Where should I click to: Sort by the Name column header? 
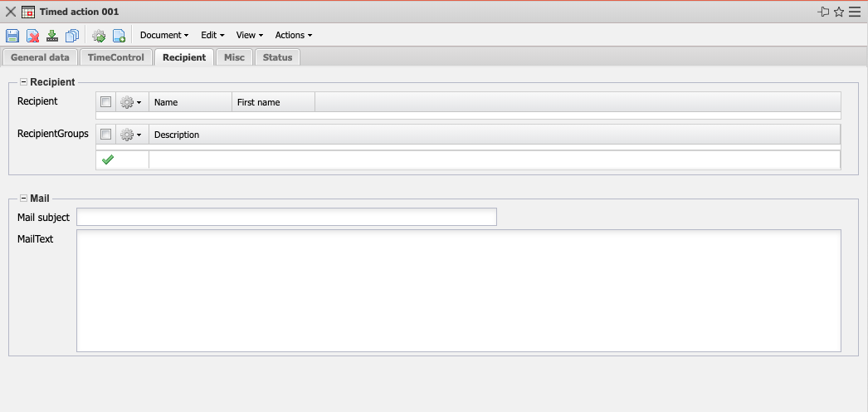tap(190, 102)
